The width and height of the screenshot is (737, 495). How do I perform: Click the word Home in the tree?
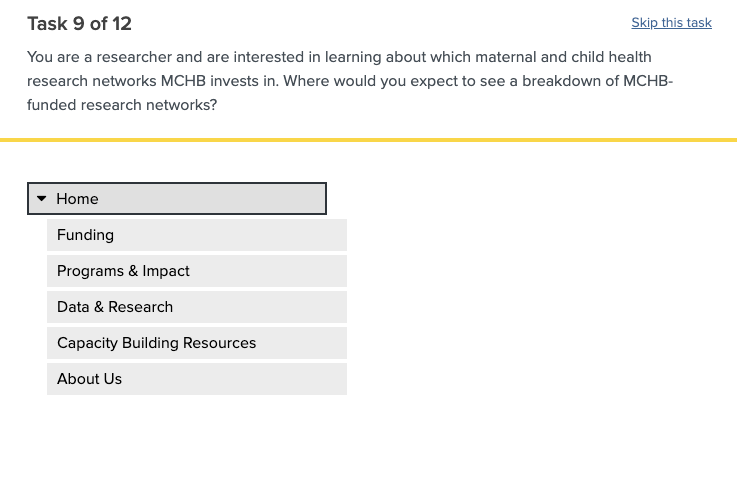(x=77, y=199)
